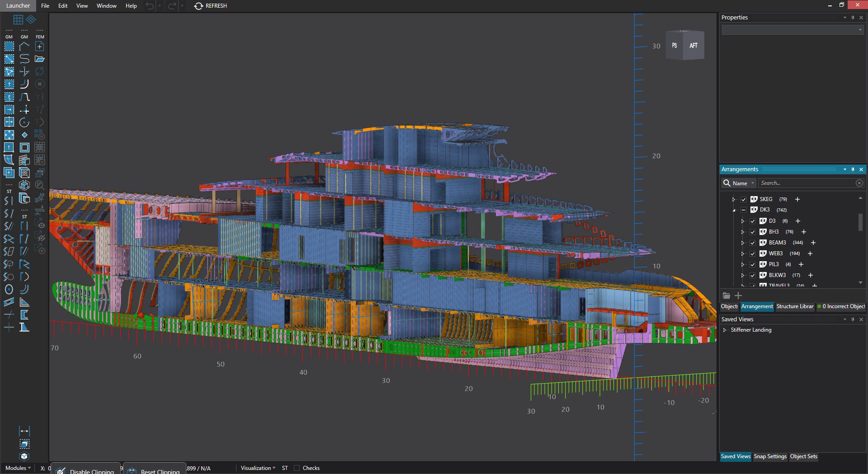Toggle the WEB3 checkbox off
This screenshot has height=474, width=868.
coord(752,253)
